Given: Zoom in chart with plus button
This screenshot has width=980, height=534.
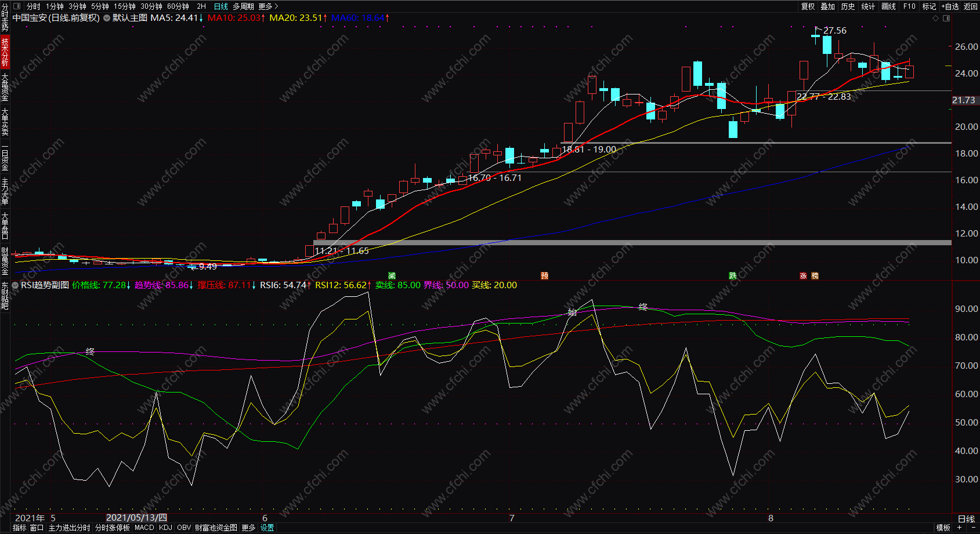Looking at the screenshot, I should (x=959, y=528).
